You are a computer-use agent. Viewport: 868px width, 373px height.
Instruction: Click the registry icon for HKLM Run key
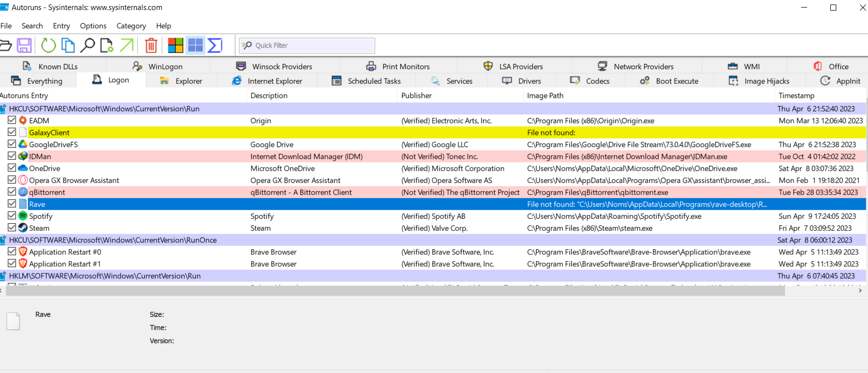click(3, 276)
